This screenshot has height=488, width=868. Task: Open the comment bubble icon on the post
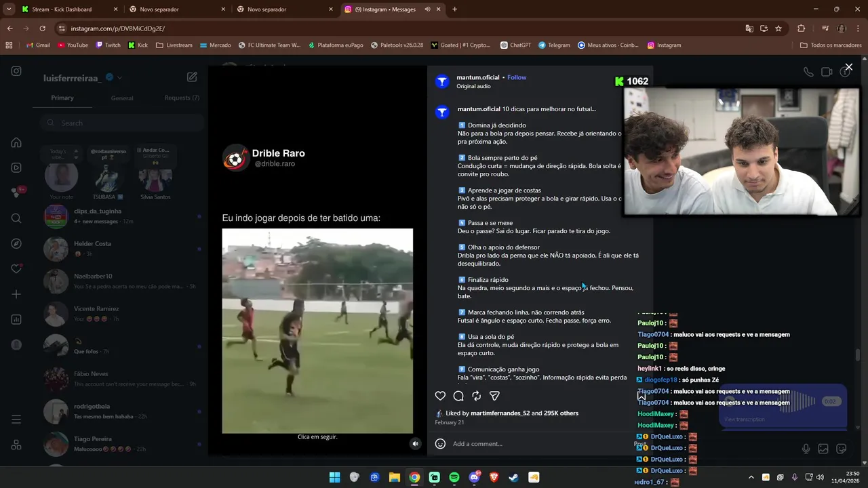(458, 396)
